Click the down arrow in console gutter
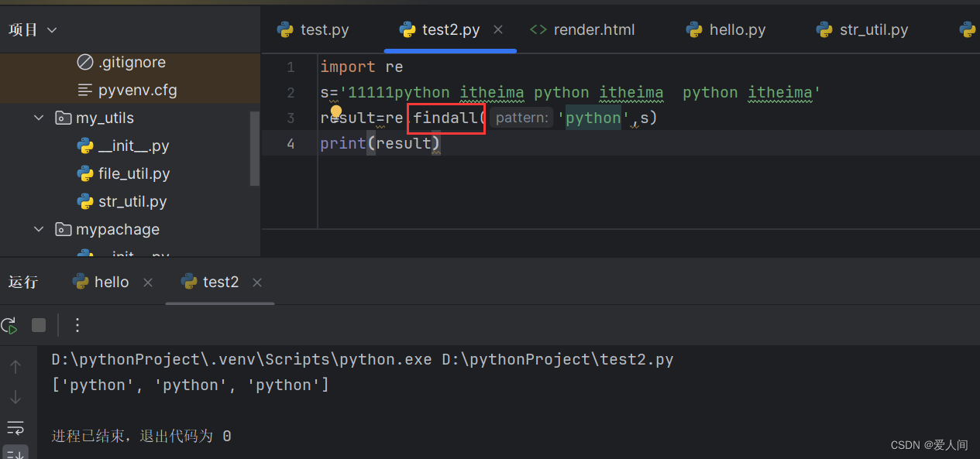This screenshot has height=459, width=980. (x=15, y=396)
